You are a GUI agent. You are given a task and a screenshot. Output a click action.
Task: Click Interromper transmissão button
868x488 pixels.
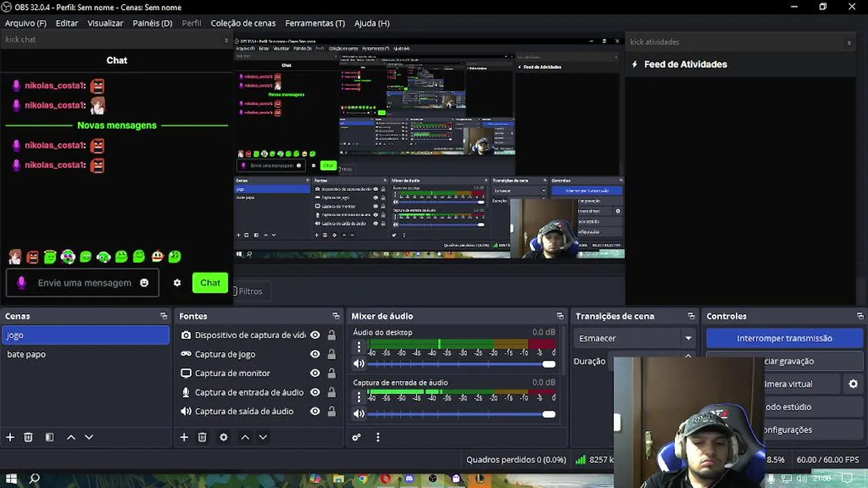point(785,338)
